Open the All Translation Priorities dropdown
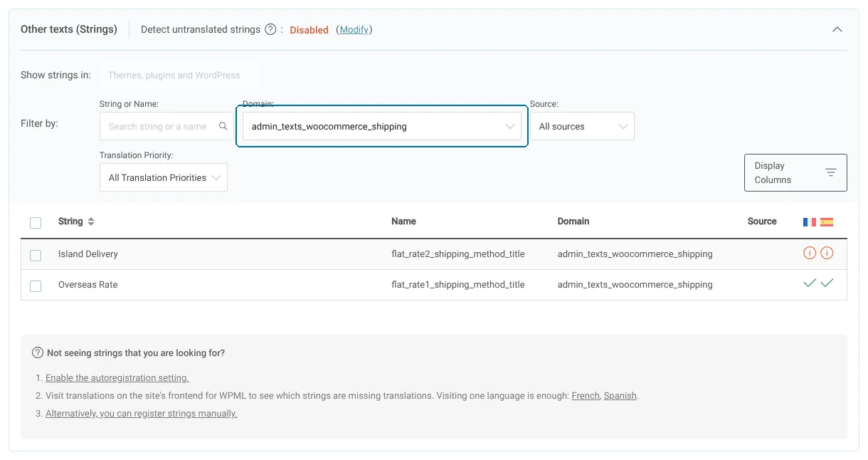The height and width of the screenshot is (460, 868). point(164,177)
